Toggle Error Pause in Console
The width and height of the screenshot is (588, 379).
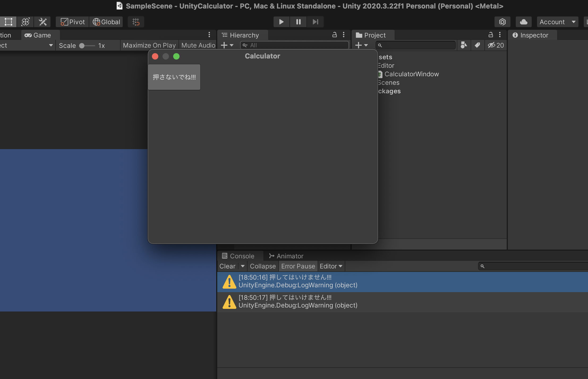(298, 266)
